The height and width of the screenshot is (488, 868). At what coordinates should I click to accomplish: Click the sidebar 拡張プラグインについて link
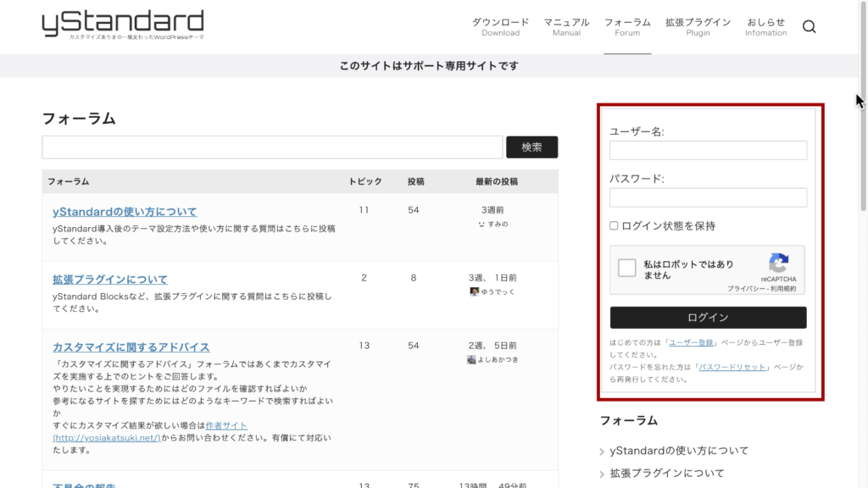click(667, 474)
